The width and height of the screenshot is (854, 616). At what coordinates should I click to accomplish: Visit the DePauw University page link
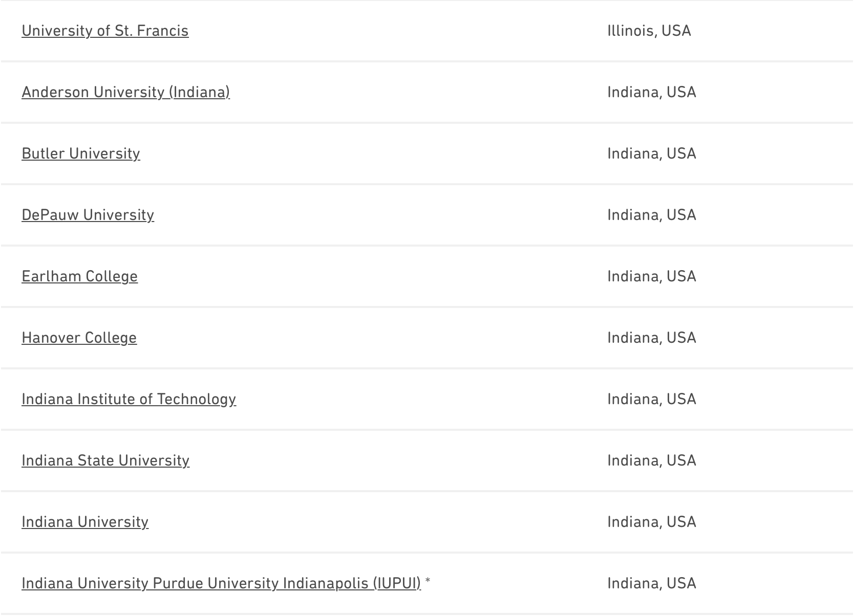[88, 215]
